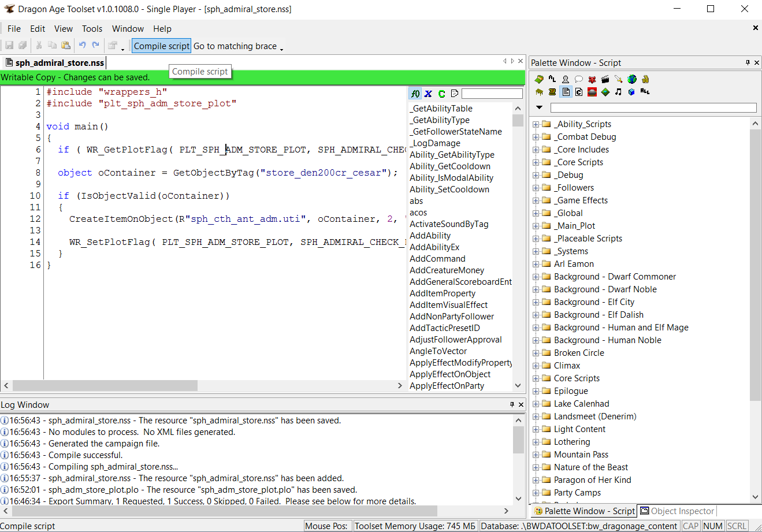Click the Log Window vertical scrollbar
Image resolution: width=762 pixels, height=532 pixels.
pos(518,459)
